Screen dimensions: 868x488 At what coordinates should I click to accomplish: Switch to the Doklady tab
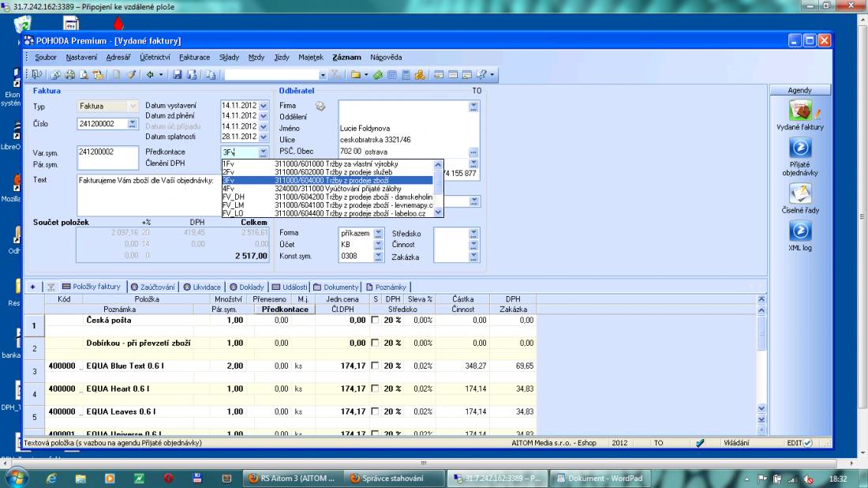[246, 287]
